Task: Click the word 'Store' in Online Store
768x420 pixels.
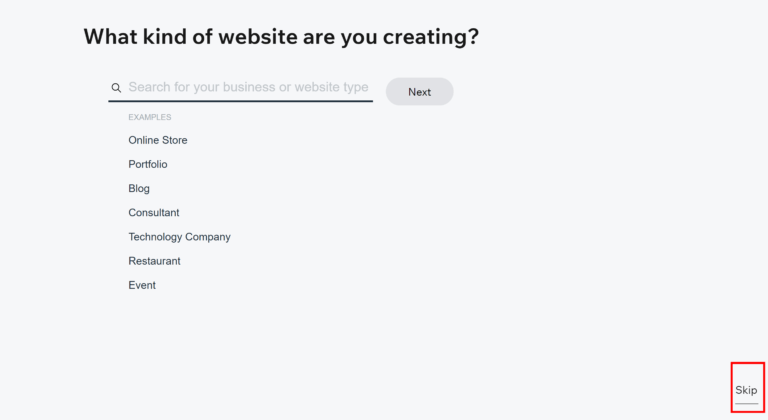Action: [174, 140]
